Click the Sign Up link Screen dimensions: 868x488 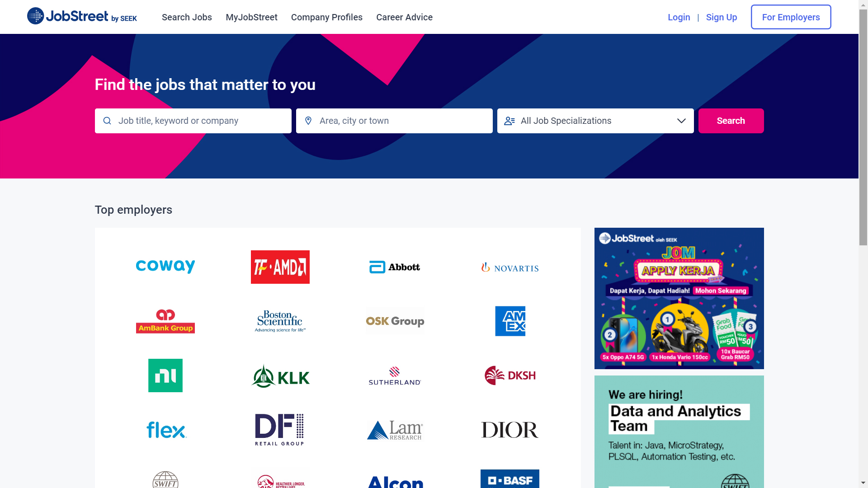[722, 17]
